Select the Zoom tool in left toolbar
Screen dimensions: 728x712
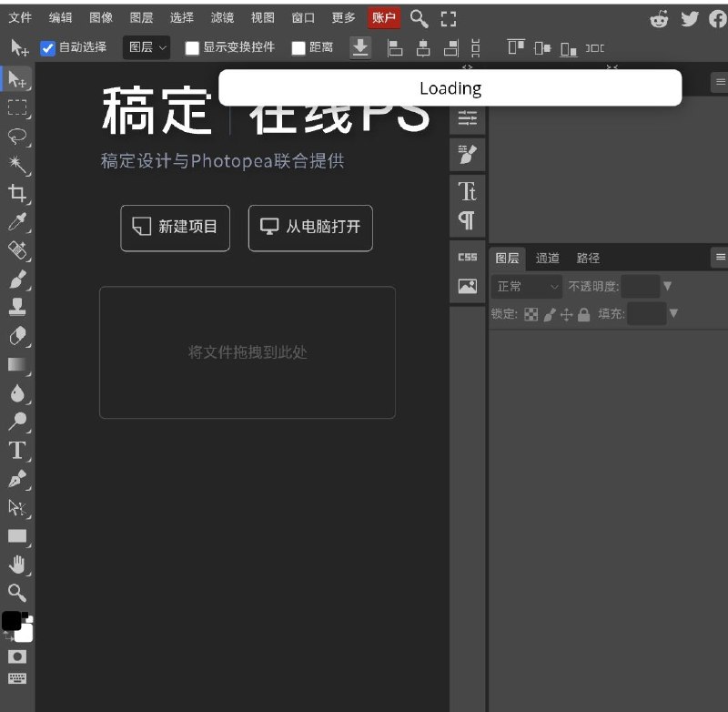17,593
